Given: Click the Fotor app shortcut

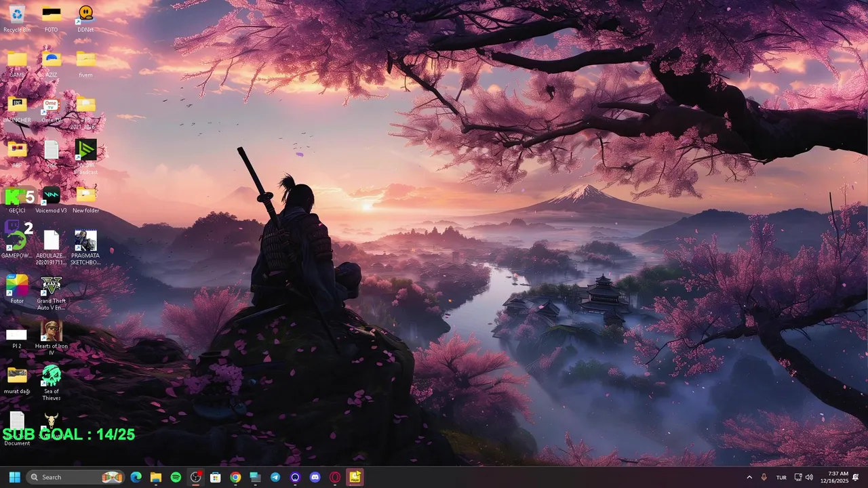Looking at the screenshot, I should point(17,289).
